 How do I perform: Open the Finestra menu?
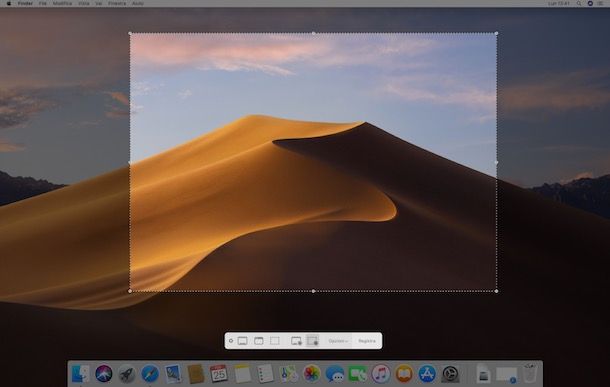[x=117, y=3]
